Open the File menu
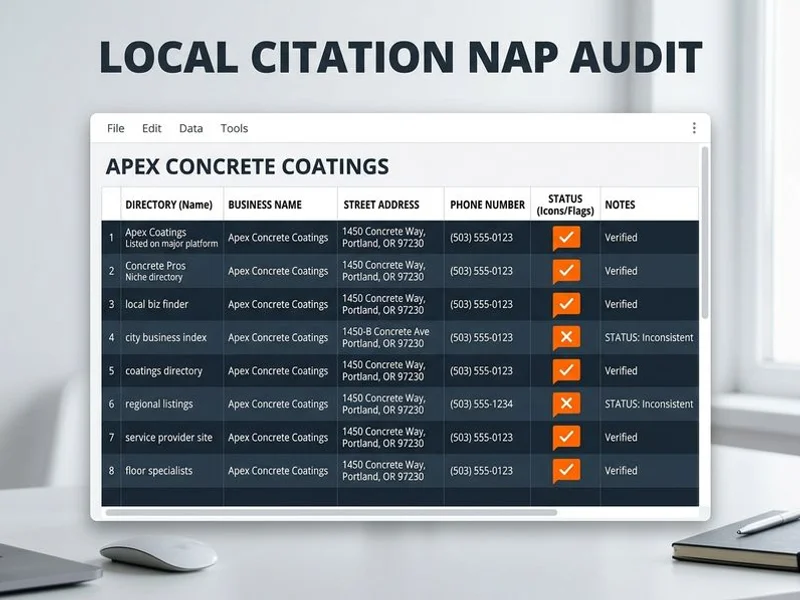The image size is (800, 600). click(x=116, y=128)
